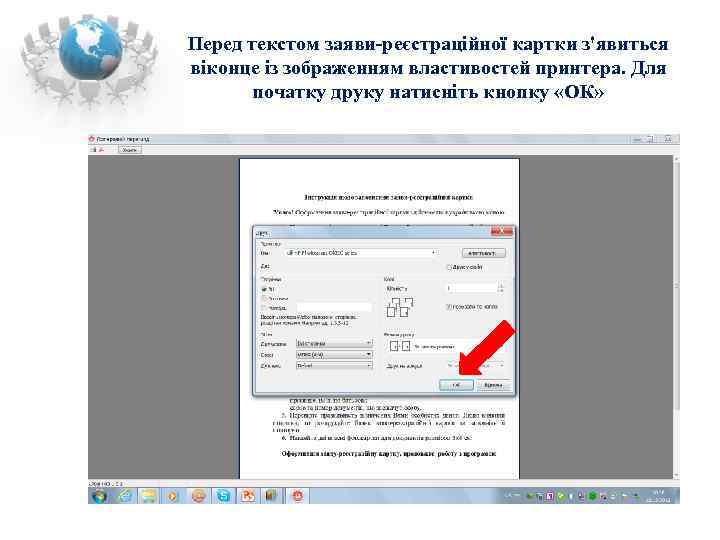This screenshot has height=540, width=720.
Task: Click the cancel button beside OK
Action: pyautogui.click(x=493, y=385)
